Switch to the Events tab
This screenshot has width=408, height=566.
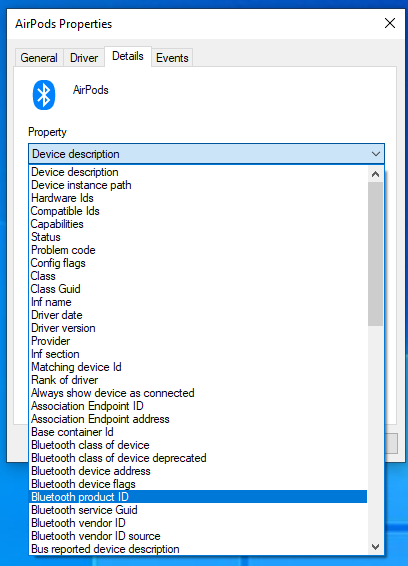point(172,58)
